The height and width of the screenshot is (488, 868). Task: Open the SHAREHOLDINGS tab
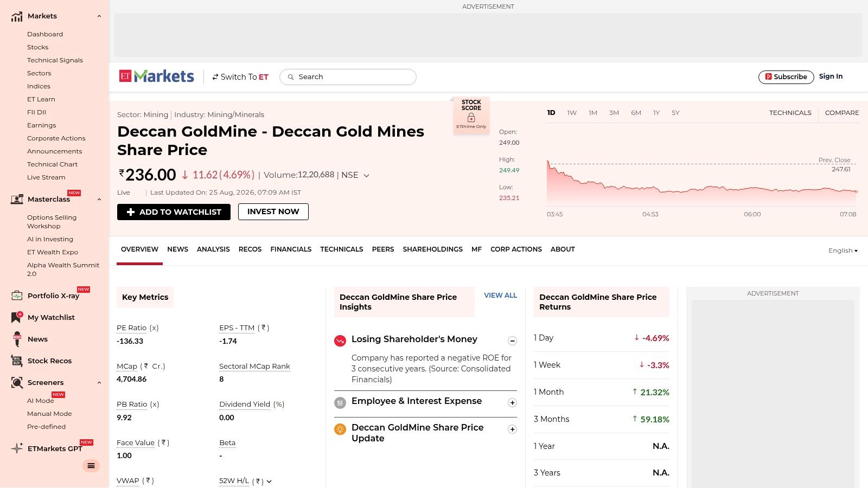click(433, 249)
